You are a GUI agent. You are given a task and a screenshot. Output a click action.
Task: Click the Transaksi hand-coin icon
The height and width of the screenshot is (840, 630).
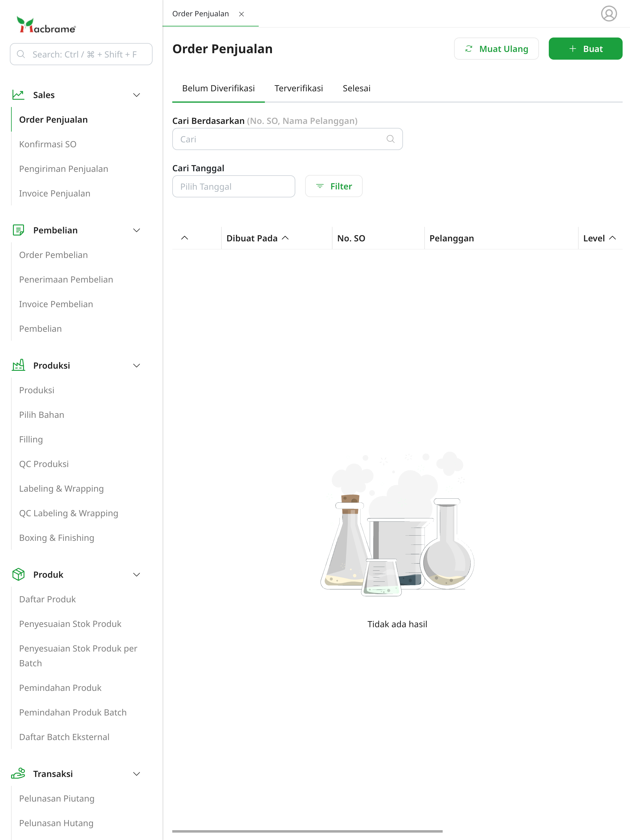[x=18, y=774]
